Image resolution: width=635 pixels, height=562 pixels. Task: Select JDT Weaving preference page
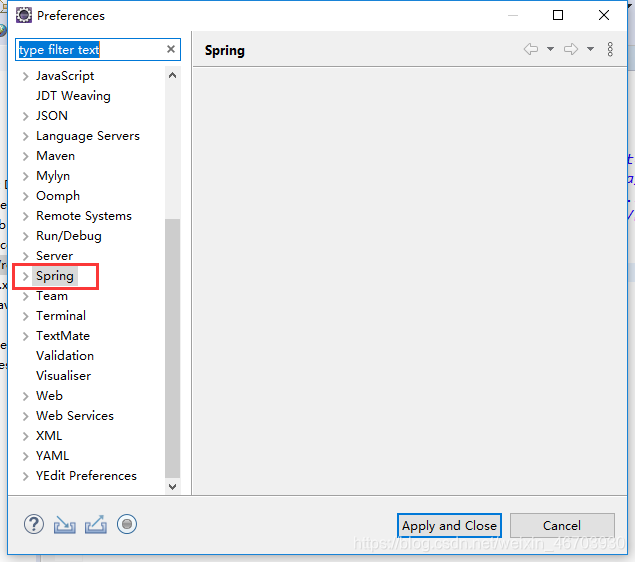[x=73, y=96]
